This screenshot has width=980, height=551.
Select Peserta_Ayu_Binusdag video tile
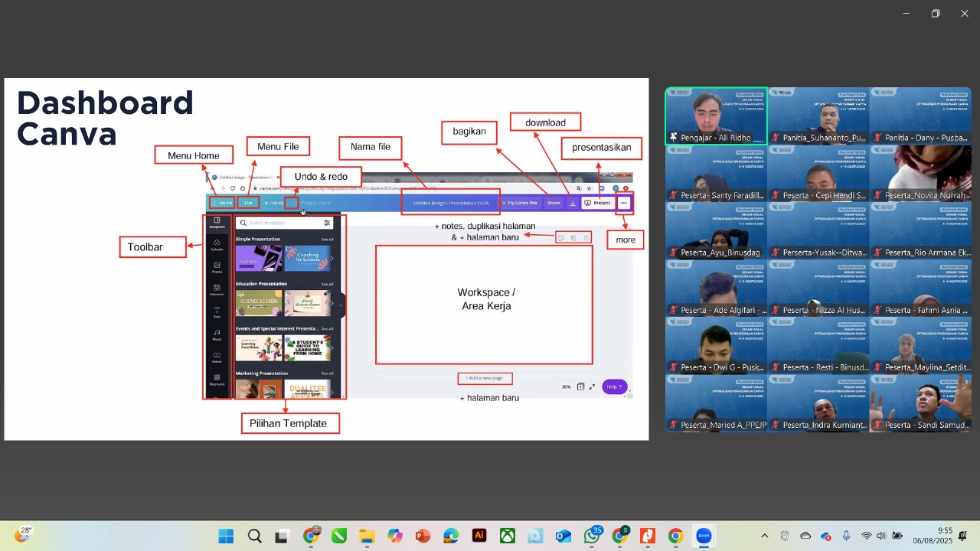[716, 231]
